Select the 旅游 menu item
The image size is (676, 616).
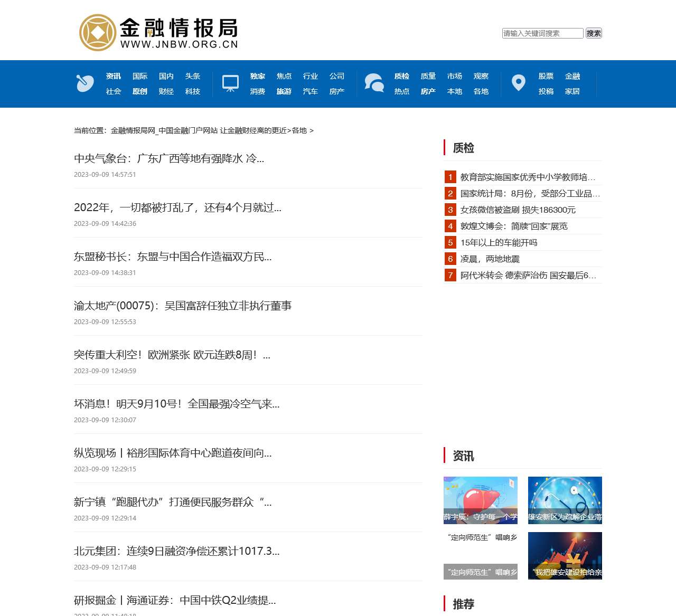pos(284,91)
